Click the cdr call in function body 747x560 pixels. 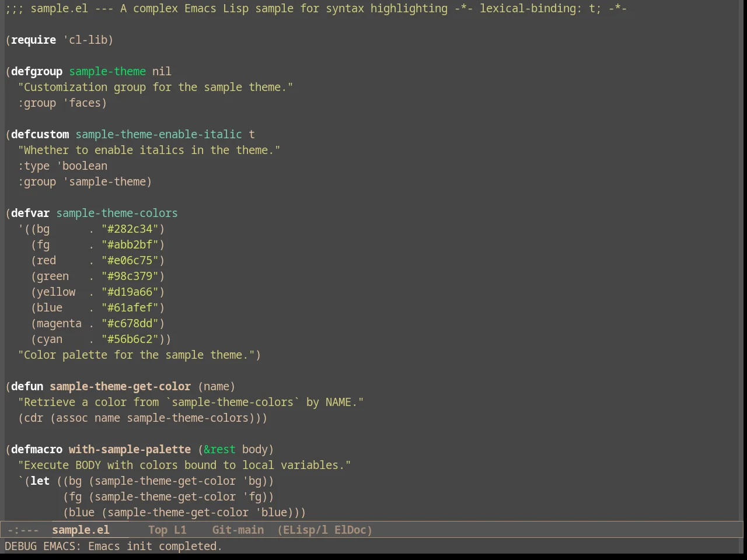tap(34, 418)
